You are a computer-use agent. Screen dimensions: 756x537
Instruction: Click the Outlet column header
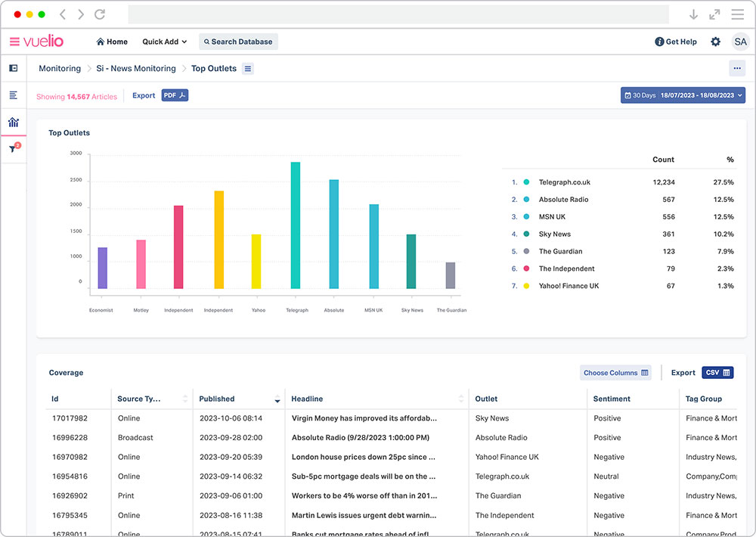(486, 399)
